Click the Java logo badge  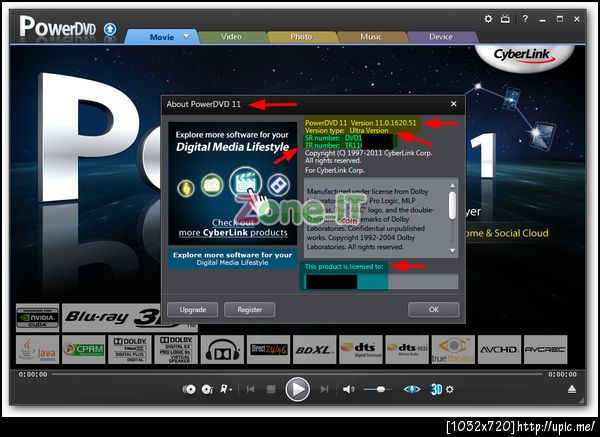[38, 349]
